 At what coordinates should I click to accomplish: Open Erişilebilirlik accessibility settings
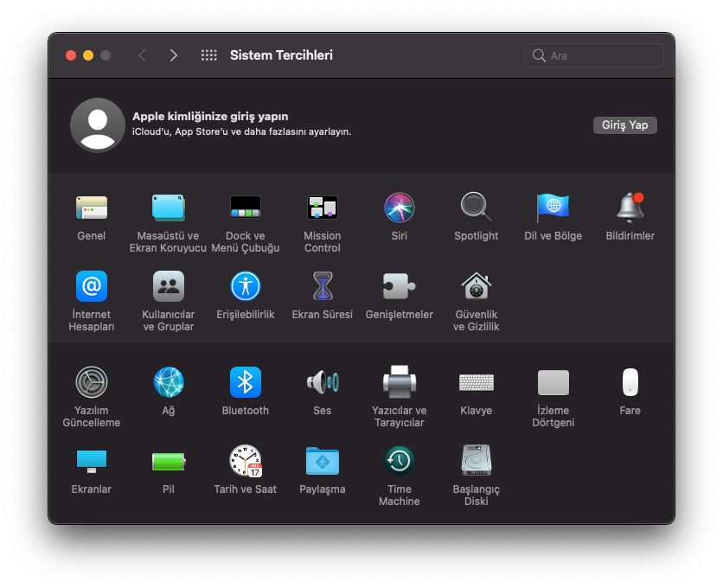point(246,286)
